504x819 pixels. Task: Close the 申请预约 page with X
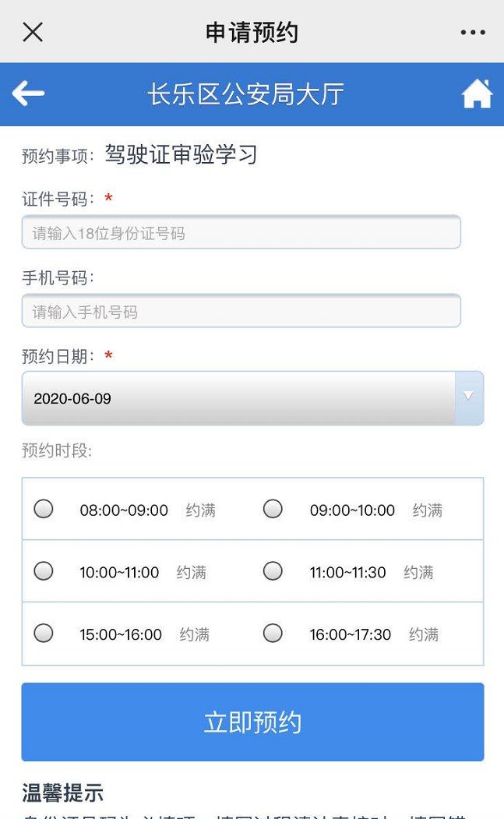[33, 32]
